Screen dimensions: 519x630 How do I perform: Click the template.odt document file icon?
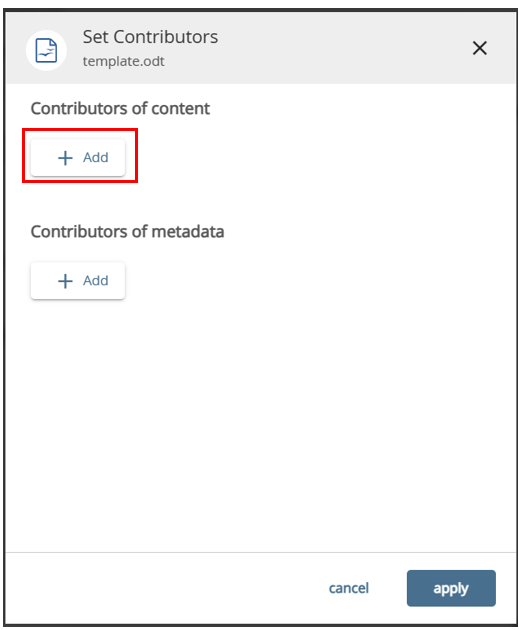tap(46, 50)
